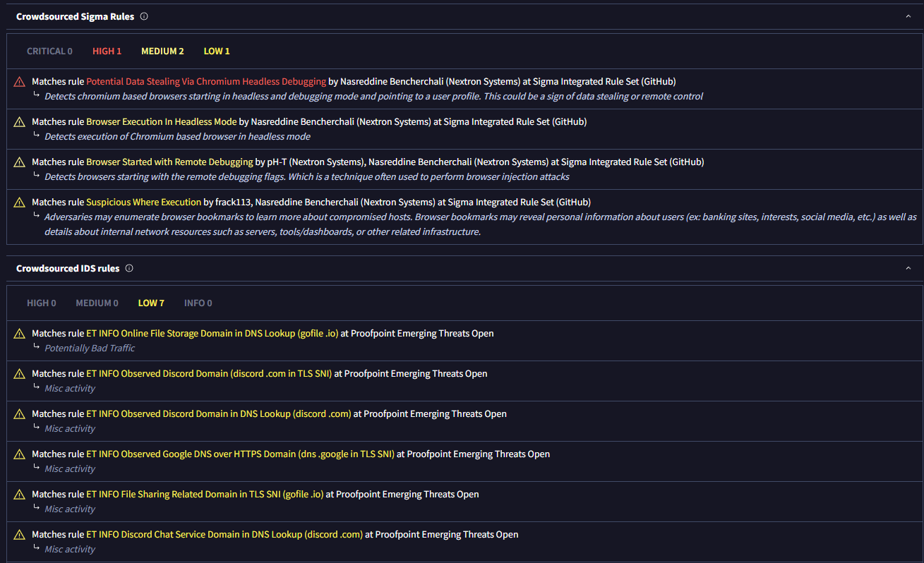The height and width of the screenshot is (563, 924).
Task: Open ET INFO Online File Storage Domain rule
Action: [212, 334]
